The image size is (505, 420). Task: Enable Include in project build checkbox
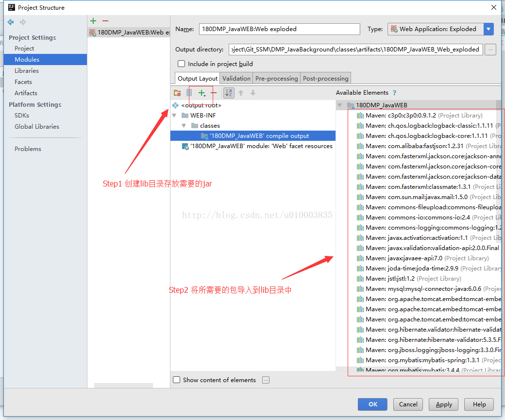[x=181, y=64]
